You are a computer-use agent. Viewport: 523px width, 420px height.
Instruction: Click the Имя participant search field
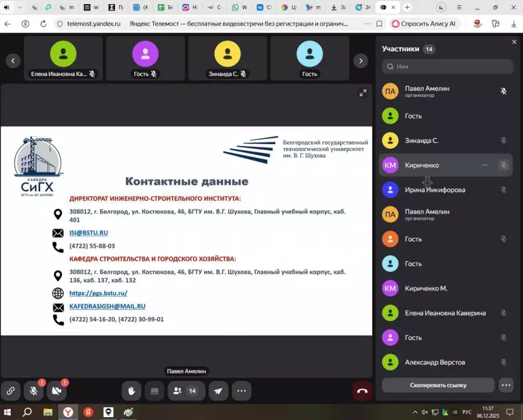coord(447,66)
